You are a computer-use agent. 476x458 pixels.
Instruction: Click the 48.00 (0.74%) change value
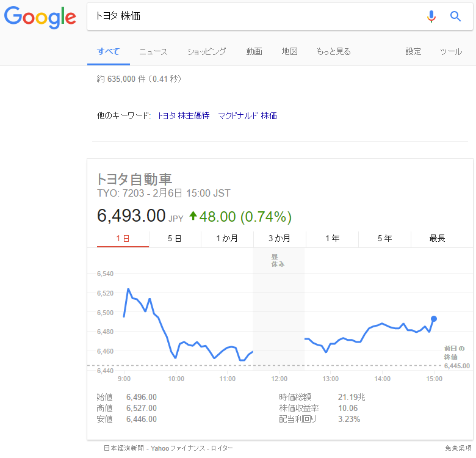(x=245, y=217)
